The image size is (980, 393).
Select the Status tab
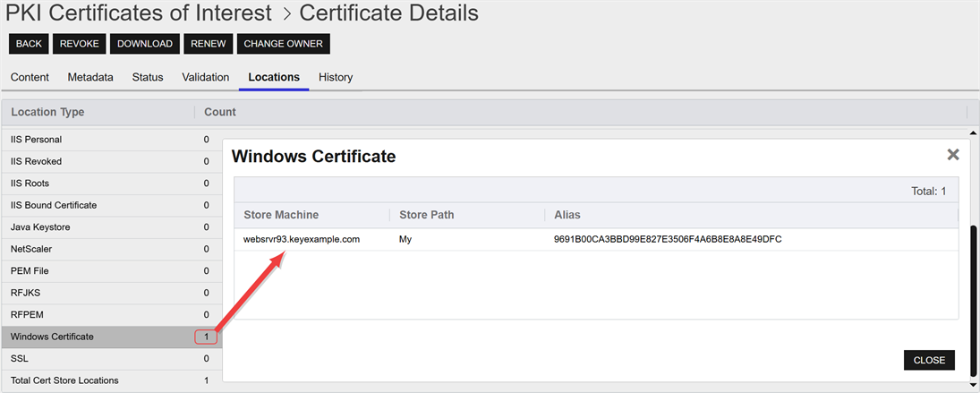(x=148, y=77)
